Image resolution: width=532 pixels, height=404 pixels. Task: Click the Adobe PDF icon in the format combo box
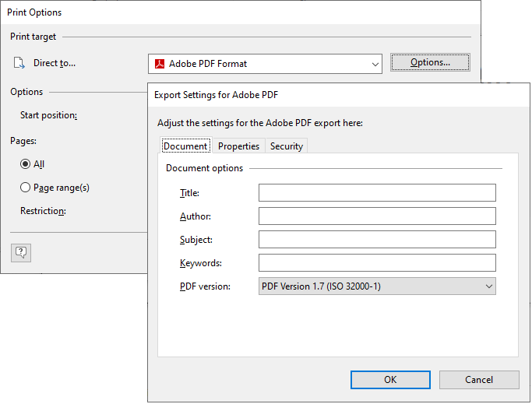[160, 64]
